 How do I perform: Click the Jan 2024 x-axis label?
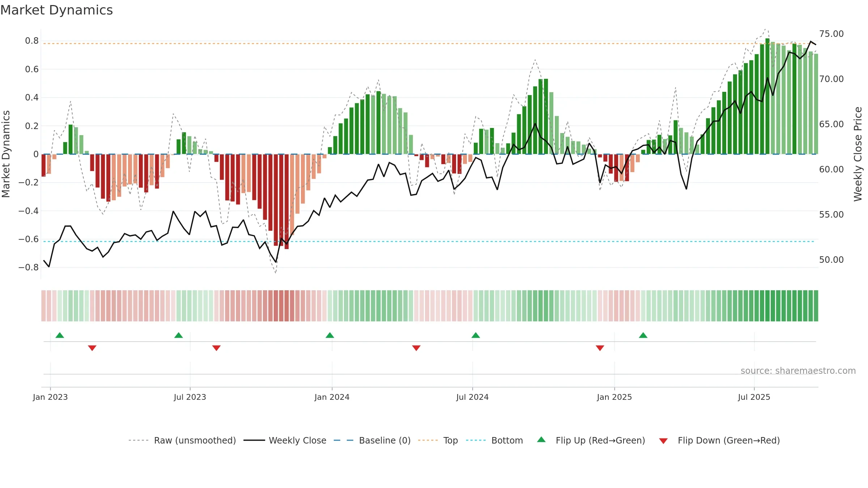pos(332,397)
